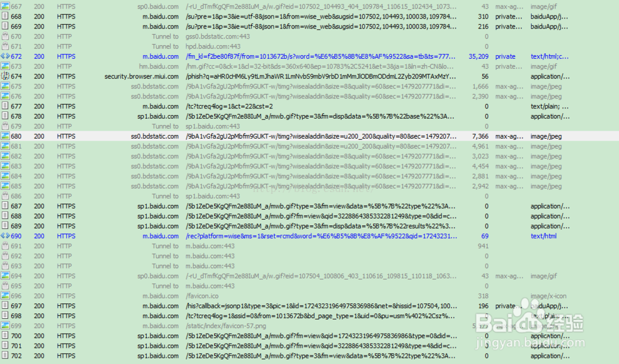Click HTTPS protocol in row 698
Screen dimensions: 619x364
66,316
